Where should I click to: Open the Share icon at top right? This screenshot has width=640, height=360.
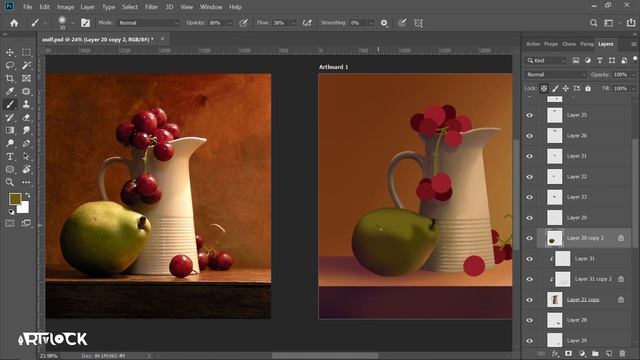click(x=631, y=23)
